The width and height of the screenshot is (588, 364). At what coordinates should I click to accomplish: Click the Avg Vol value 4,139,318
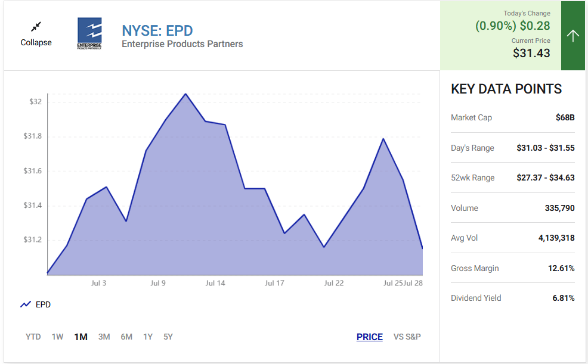[556, 238]
